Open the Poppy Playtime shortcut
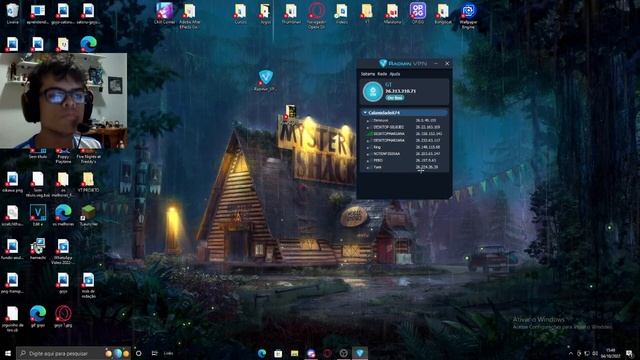The height and width of the screenshot is (360, 640). pyautogui.click(x=63, y=157)
